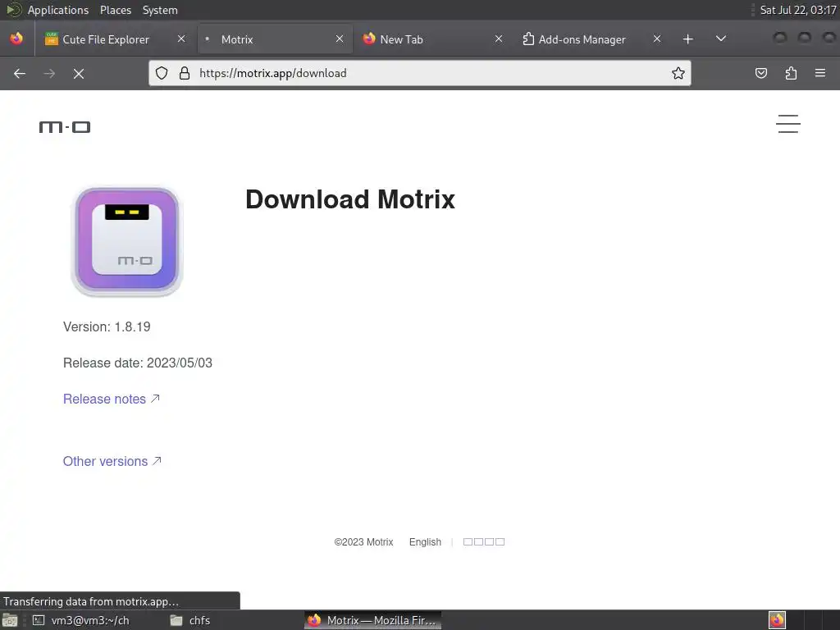Stop loading the page
Image resolution: width=840 pixels, height=630 pixels.
(79, 73)
